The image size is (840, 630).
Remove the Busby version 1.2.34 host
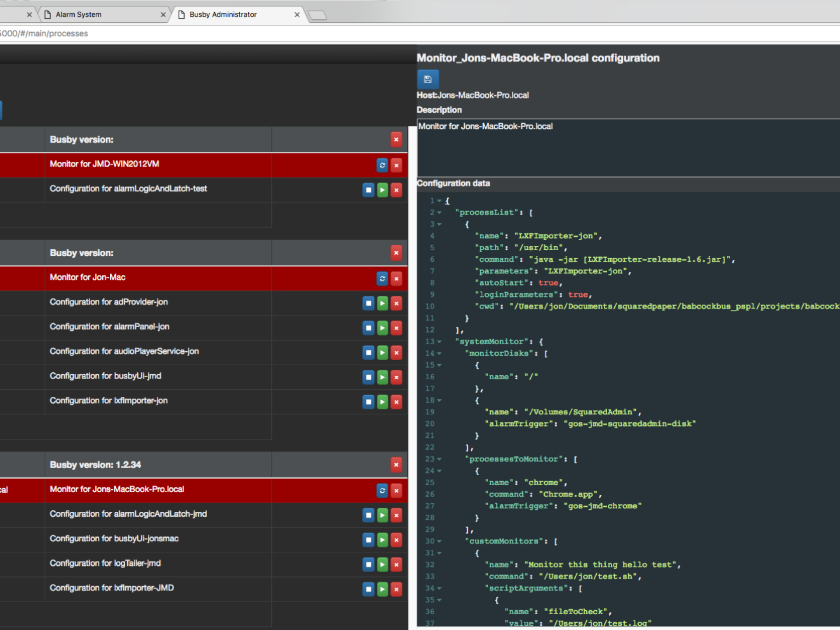click(396, 465)
